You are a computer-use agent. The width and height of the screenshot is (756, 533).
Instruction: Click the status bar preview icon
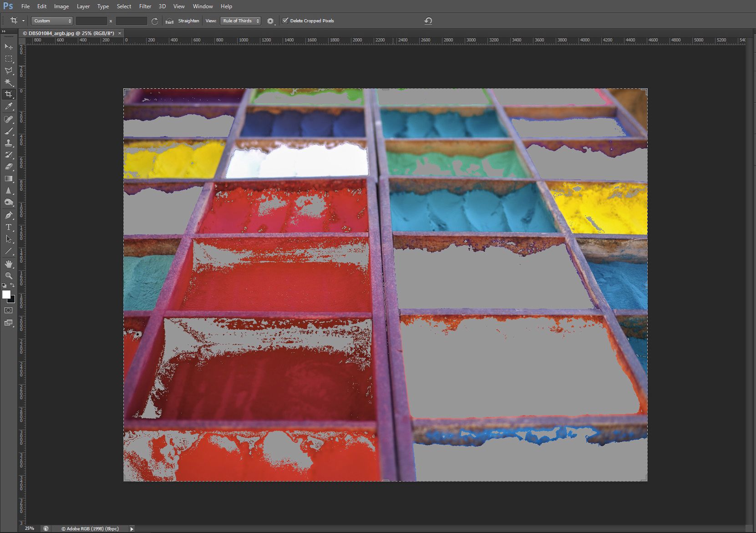click(x=46, y=529)
